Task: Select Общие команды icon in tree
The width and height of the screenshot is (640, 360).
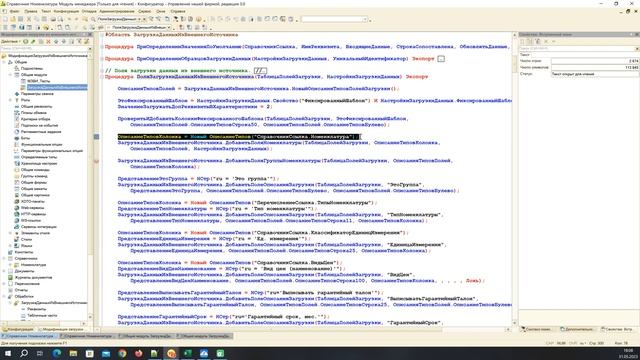Action: tap(17, 170)
